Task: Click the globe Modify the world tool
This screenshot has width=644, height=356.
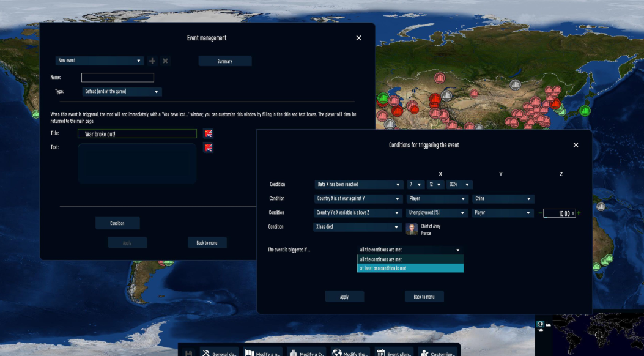Action: coord(350,354)
